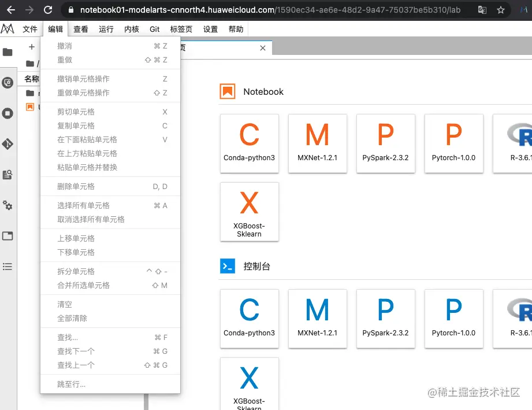Image resolution: width=532 pixels, height=410 pixels.
Task: Open the table of contents sidebar icon
Action: [x=8, y=267]
